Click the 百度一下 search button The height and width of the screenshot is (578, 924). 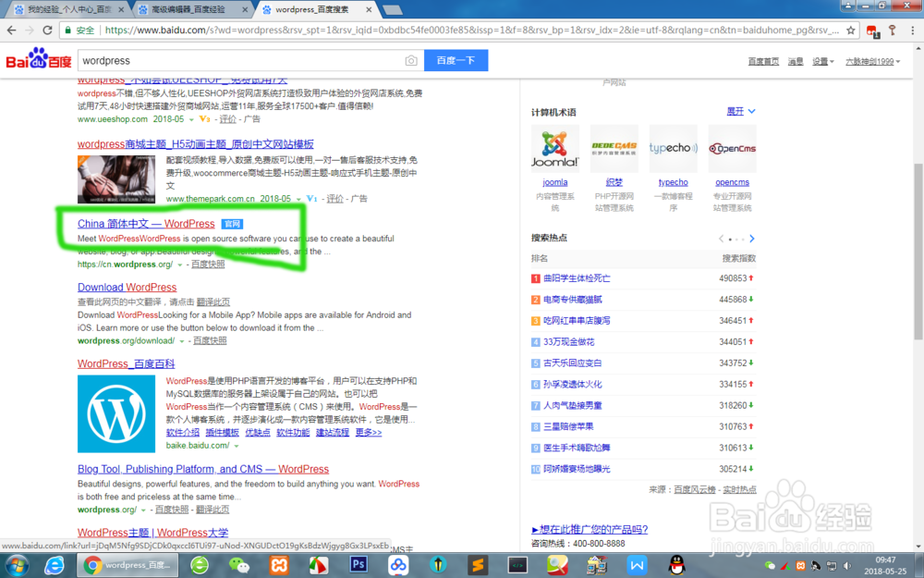pyautogui.click(x=456, y=60)
